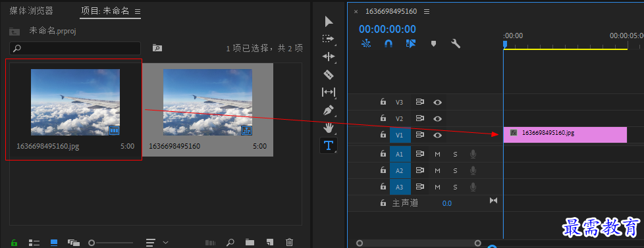
Task: Close the 1636698495160 sequence tab
Action: coord(356,11)
